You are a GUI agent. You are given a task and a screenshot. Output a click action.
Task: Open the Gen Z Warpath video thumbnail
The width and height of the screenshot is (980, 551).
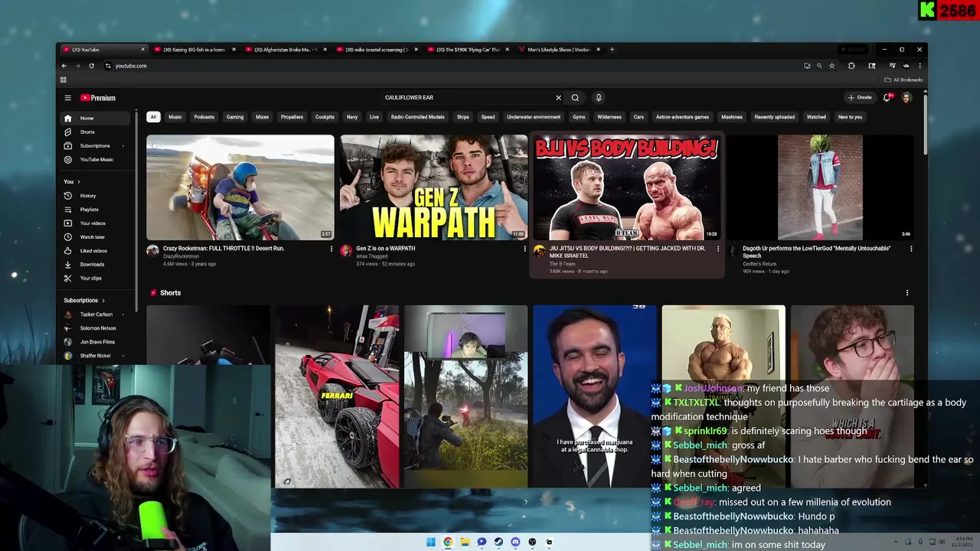(434, 187)
